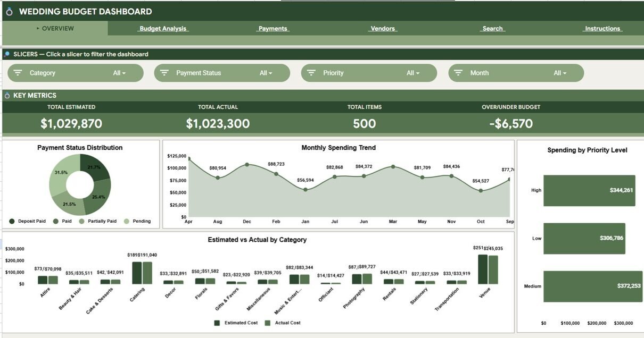Click the ring icon beside the dashboard title
This screenshot has height=338, width=644.
[x=9, y=12]
